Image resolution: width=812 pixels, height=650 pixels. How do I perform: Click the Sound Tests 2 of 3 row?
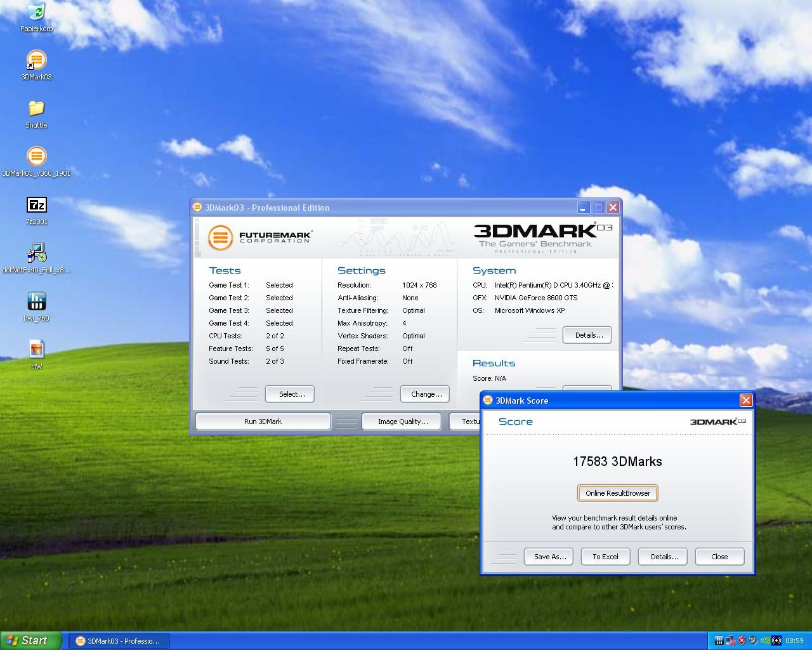(x=246, y=361)
